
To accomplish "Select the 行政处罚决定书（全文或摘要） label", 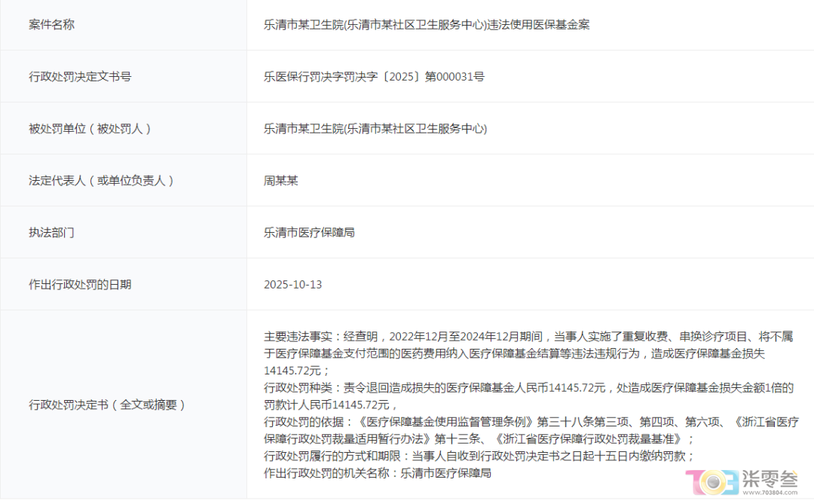I will point(106,405).
